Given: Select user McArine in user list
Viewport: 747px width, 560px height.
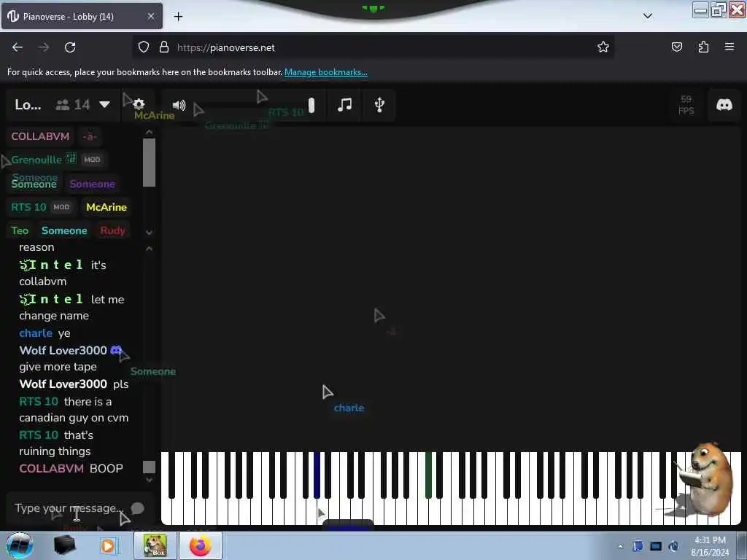Looking at the screenshot, I should coord(107,207).
